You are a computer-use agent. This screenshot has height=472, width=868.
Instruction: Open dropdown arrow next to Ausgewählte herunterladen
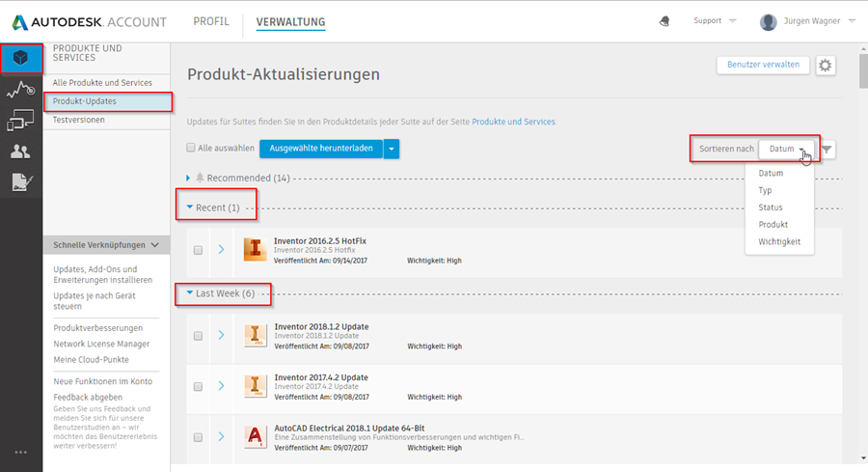click(392, 149)
